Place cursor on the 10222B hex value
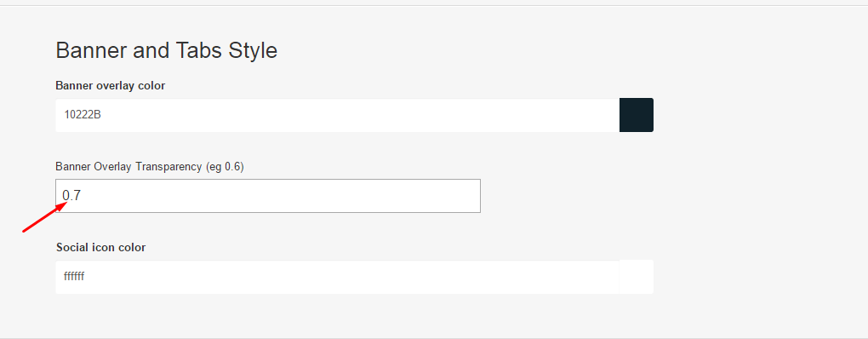 tap(83, 115)
